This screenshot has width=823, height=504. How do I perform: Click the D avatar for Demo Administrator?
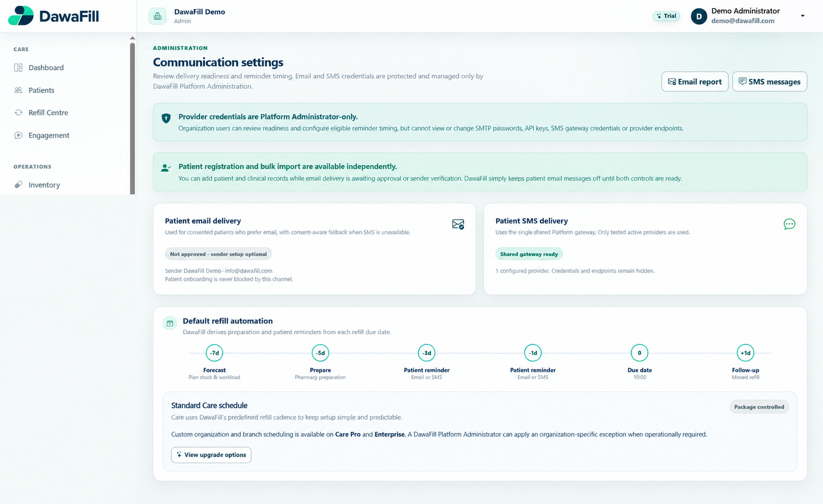[x=699, y=16]
